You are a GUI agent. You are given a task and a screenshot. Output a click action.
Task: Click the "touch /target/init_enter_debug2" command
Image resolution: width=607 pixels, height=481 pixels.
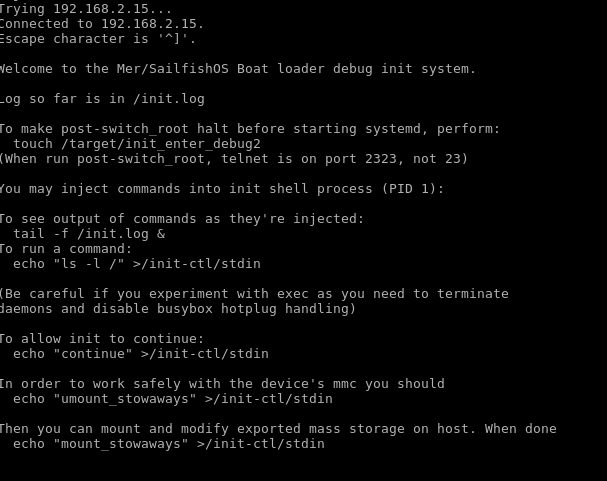tap(137, 143)
